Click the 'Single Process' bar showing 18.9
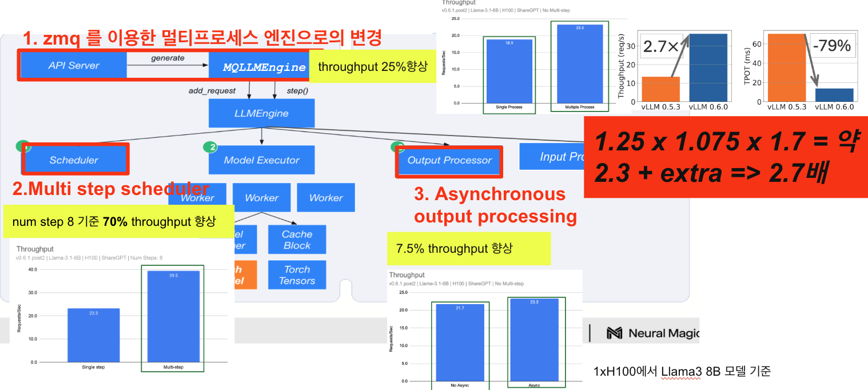The width and height of the screenshot is (868, 390). click(x=509, y=71)
